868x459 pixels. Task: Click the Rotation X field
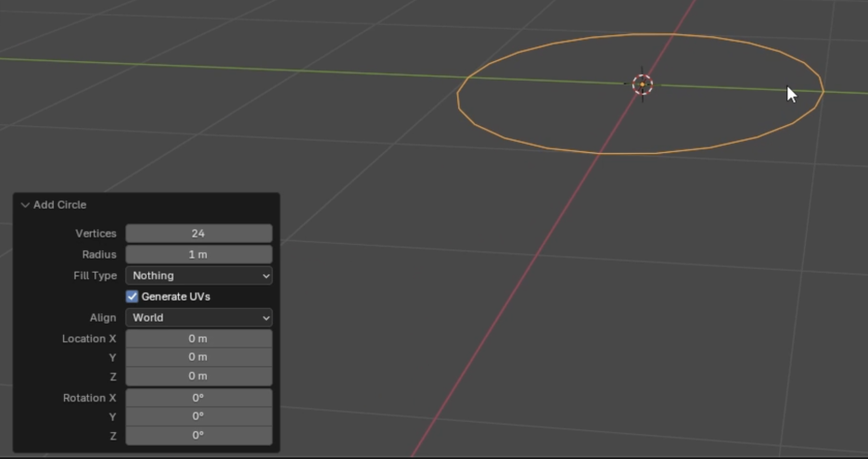(198, 398)
